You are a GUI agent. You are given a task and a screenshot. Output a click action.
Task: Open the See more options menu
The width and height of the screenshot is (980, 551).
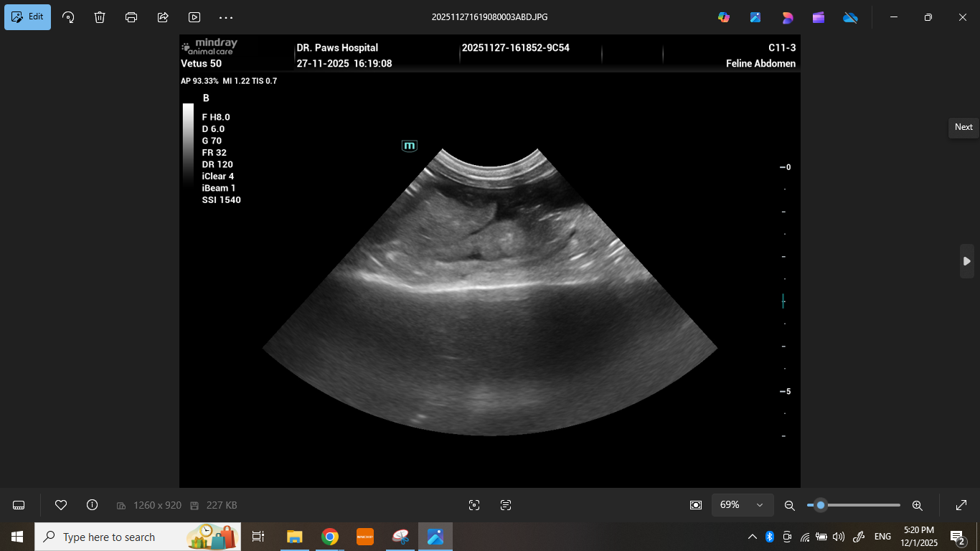[226, 17]
